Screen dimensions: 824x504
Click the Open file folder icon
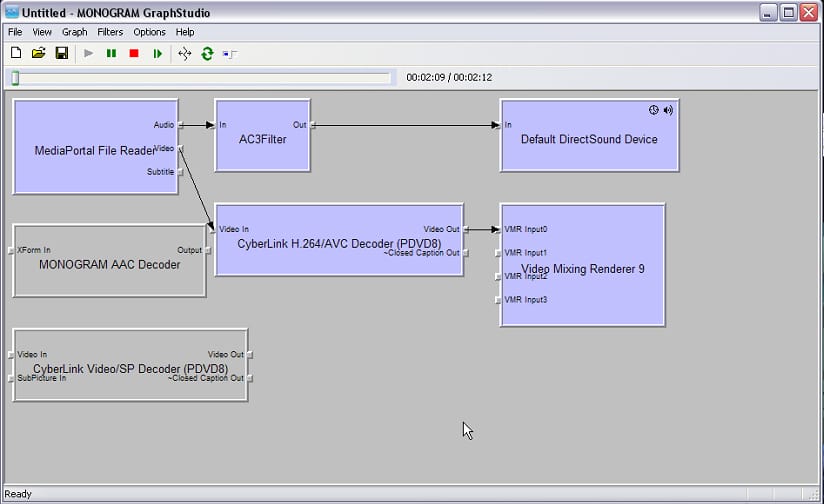click(39, 53)
